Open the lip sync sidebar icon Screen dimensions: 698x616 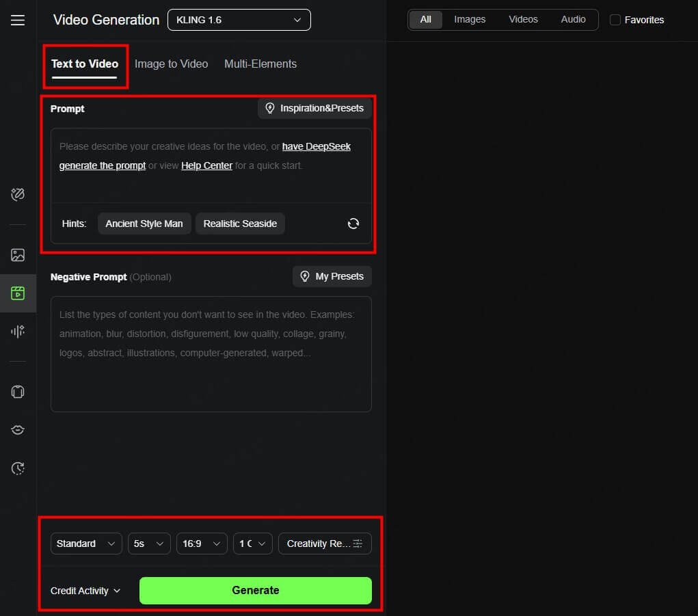pyautogui.click(x=18, y=430)
